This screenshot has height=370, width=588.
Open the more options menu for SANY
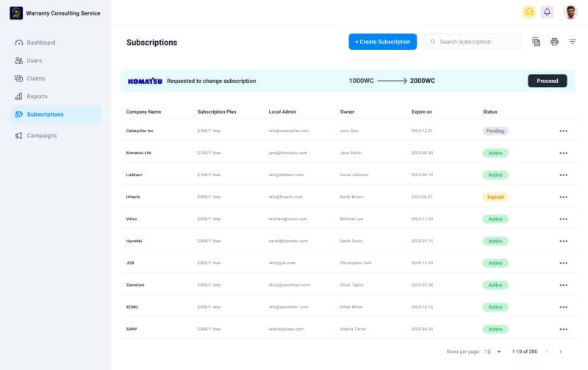click(563, 329)
